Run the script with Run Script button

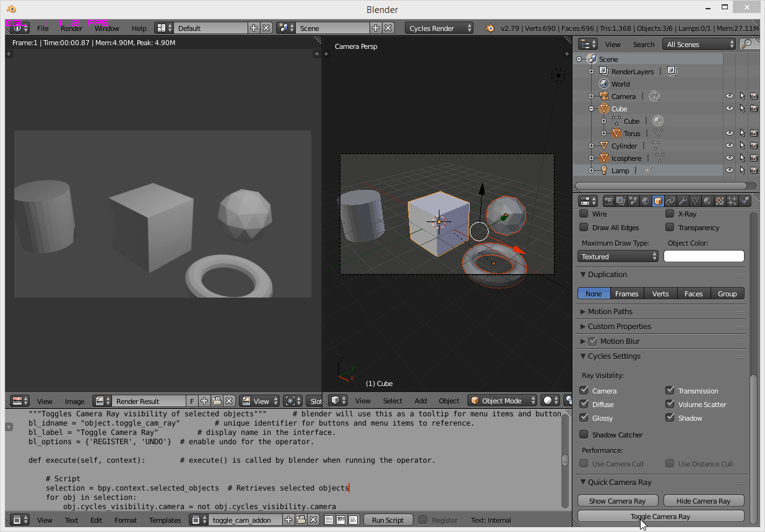[388, 520]
